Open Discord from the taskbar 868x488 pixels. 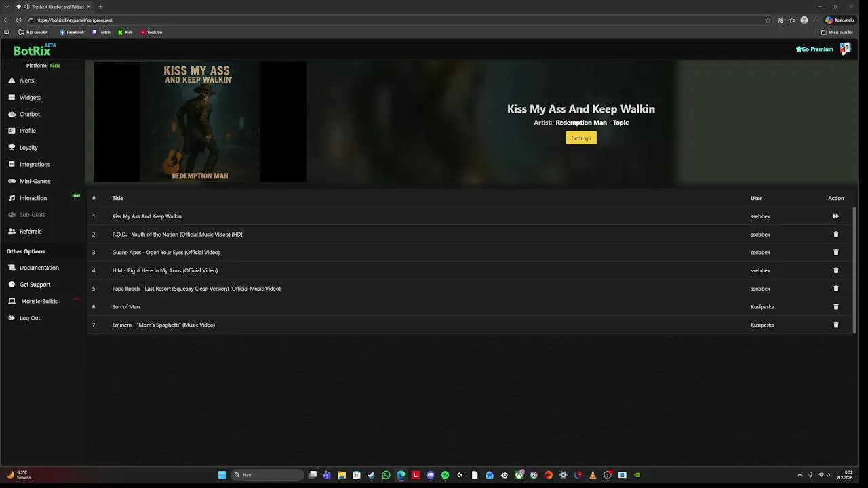point(430,475)
